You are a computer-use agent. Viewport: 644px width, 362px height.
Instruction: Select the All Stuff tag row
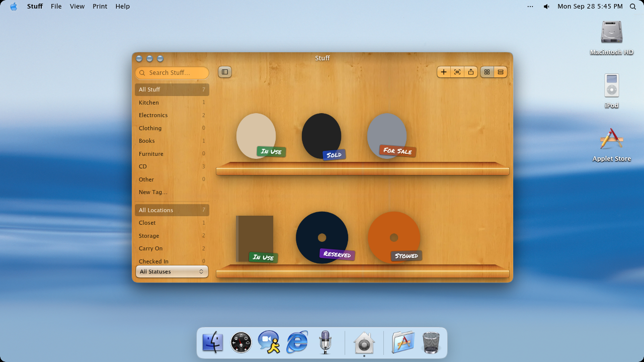[172, 89]
